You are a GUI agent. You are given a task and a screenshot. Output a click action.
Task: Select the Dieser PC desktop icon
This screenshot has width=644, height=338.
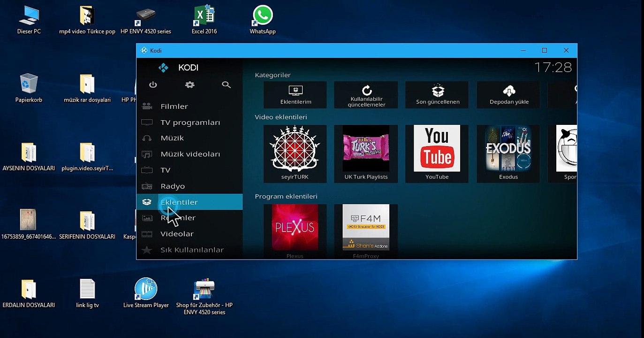pos(29,20)
